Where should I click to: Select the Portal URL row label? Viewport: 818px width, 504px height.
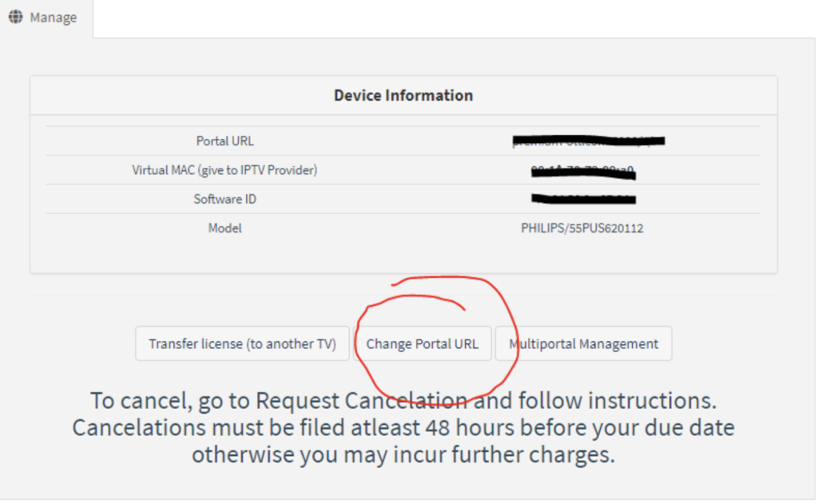[225, 141]
